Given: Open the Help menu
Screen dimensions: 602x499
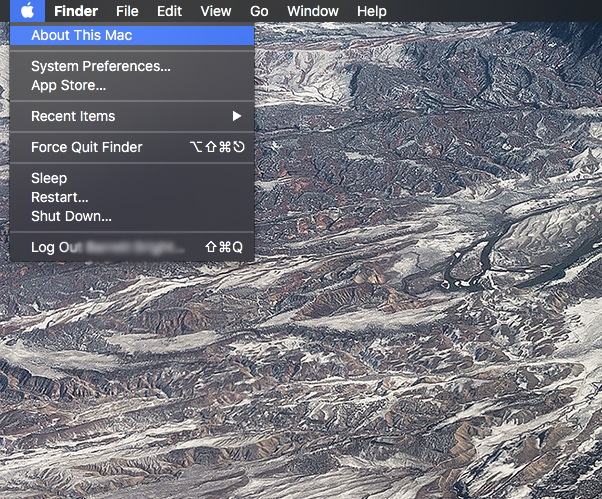Looking at the screenshot, I should (x=371, y=11).
